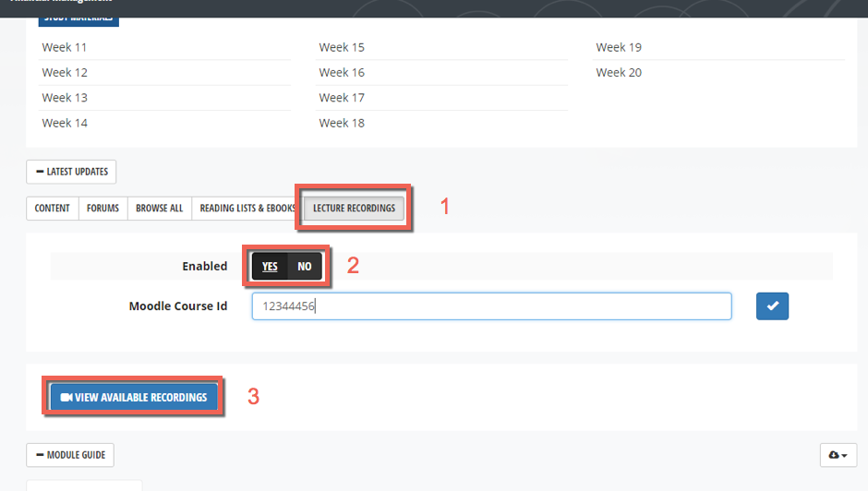868x491 pixels.
Task: Open the Week 15 link
Action: coord(342,47)
